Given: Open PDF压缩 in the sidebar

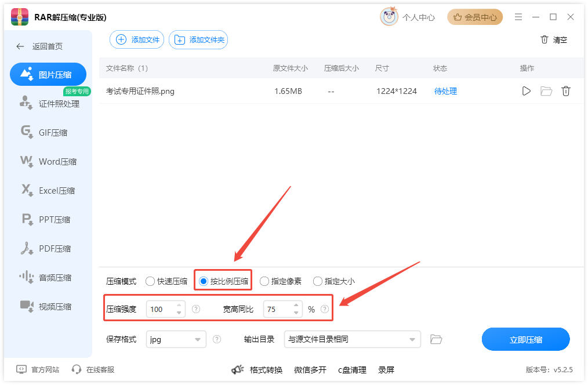Looking at the screenshot, I should coord(46,249).
